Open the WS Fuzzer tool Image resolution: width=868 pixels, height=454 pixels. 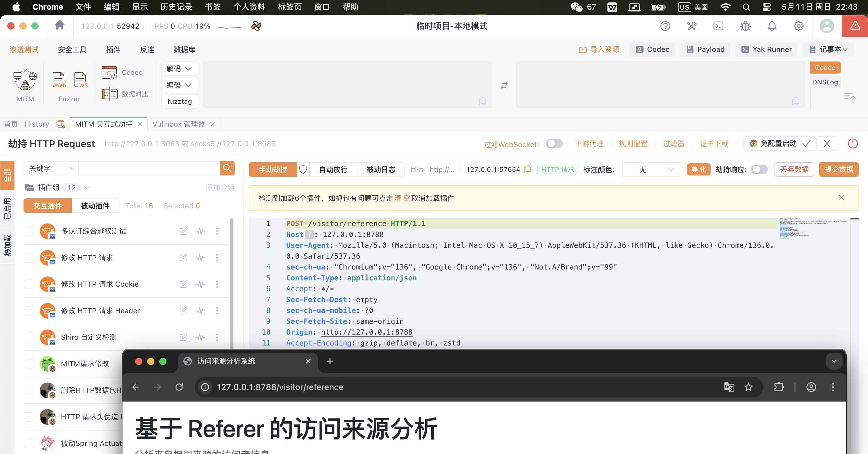80,81
